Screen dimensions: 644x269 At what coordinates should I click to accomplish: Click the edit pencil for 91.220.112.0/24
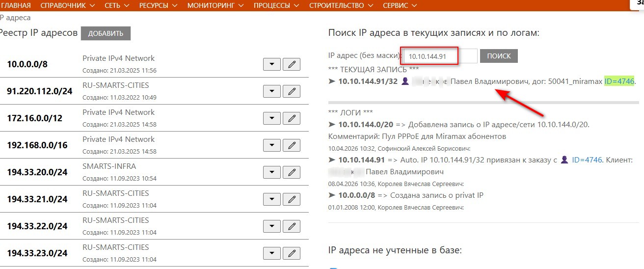click(x=292, y=91)
